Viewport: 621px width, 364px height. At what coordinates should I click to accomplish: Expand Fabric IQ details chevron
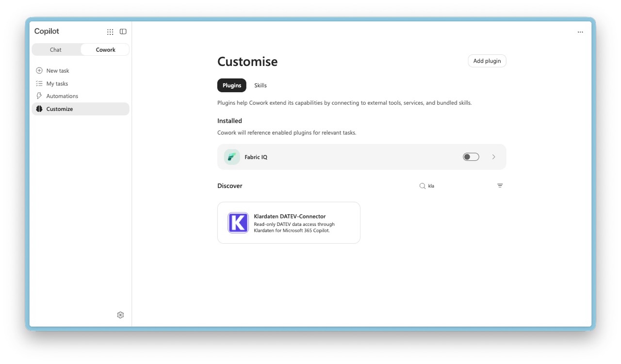click(x=494, y=157)
